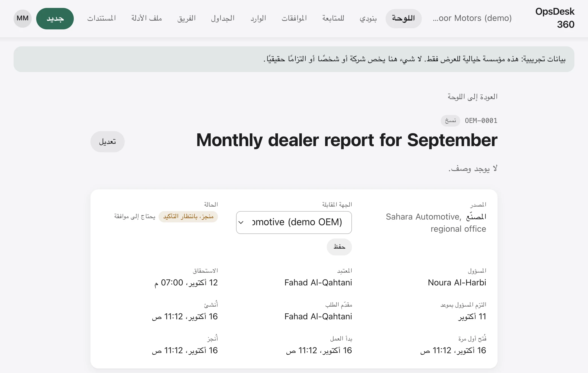
Task: Switch to الفريق (Team) tab
Action: click(186, 18)
